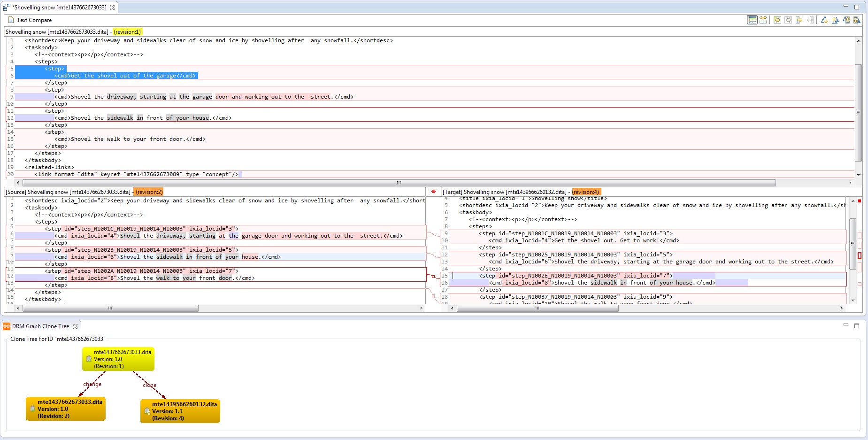Go to next change in compare

[x=846, y=20]
